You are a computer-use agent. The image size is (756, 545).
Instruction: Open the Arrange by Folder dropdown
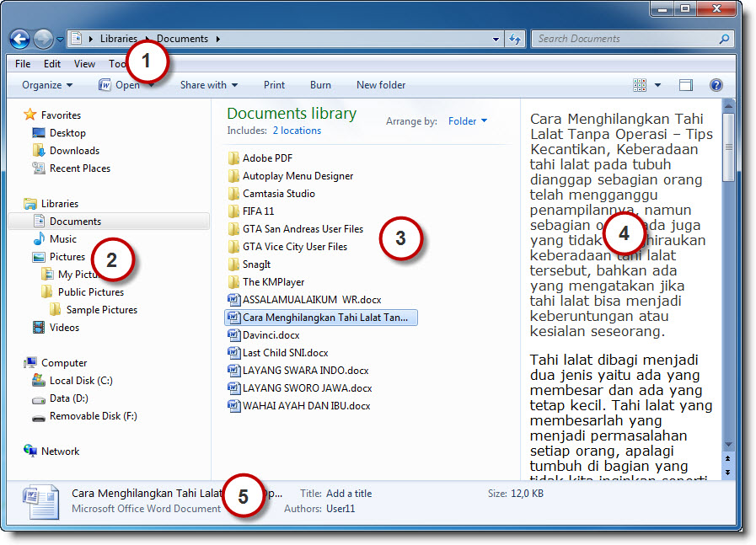coord(467,120)
